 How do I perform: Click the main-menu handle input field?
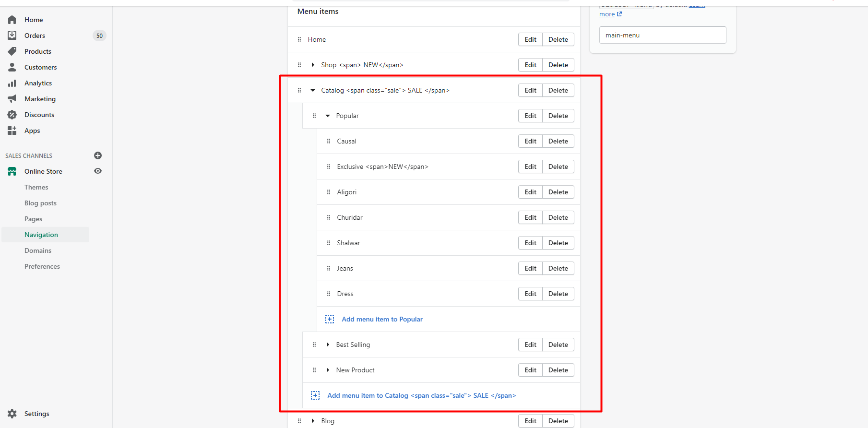coord(663,35)
